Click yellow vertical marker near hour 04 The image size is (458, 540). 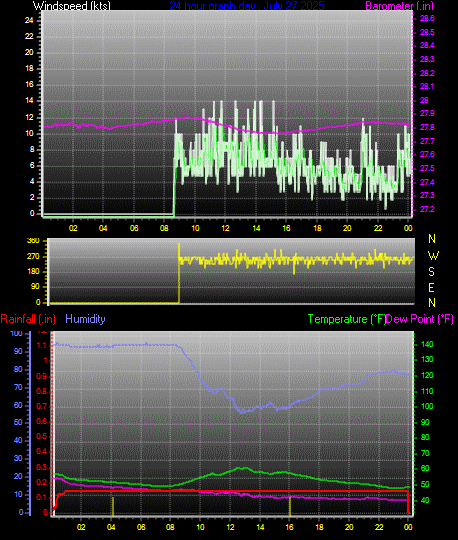pos(113,507)
